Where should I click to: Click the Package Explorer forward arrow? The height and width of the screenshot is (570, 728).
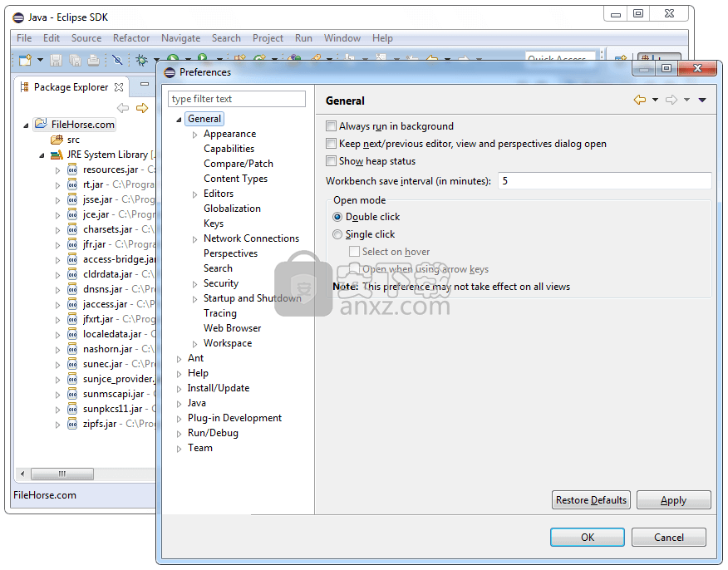(142, 108)
